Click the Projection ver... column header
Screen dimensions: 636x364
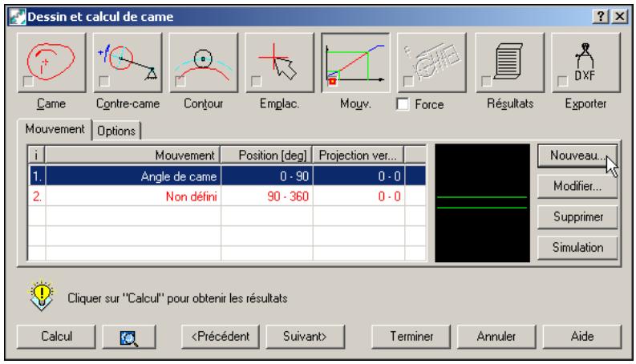coord(359,156)
